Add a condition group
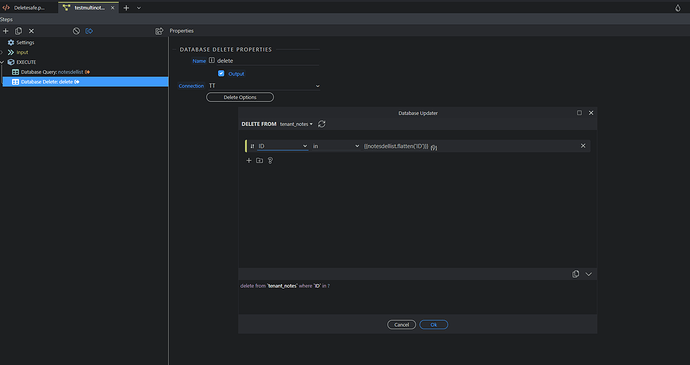This screenshot has height=365, width=690. pos(260,160)
